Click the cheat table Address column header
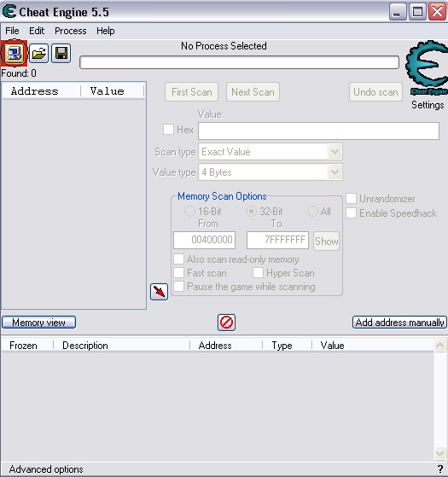 click(226, 346)
